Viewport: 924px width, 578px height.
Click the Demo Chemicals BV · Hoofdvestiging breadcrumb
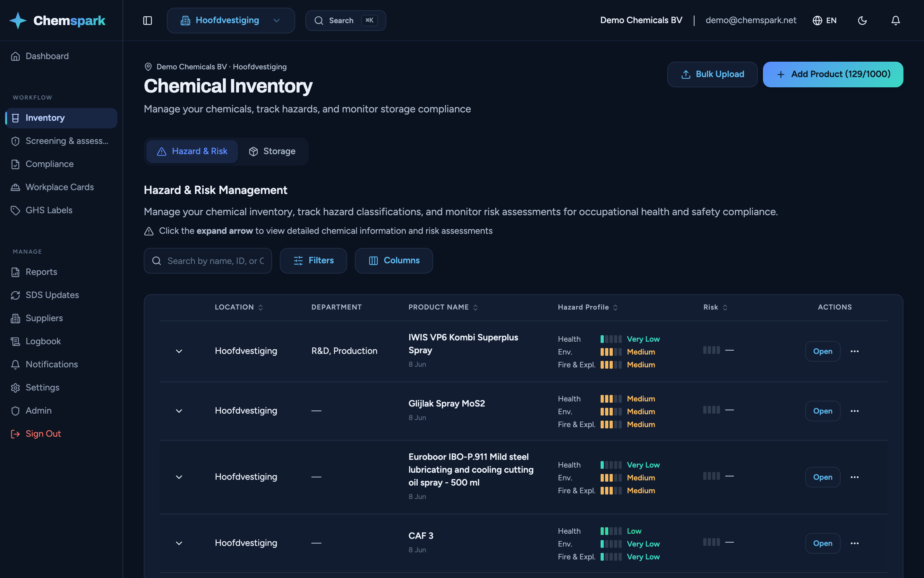click(221, 67)
